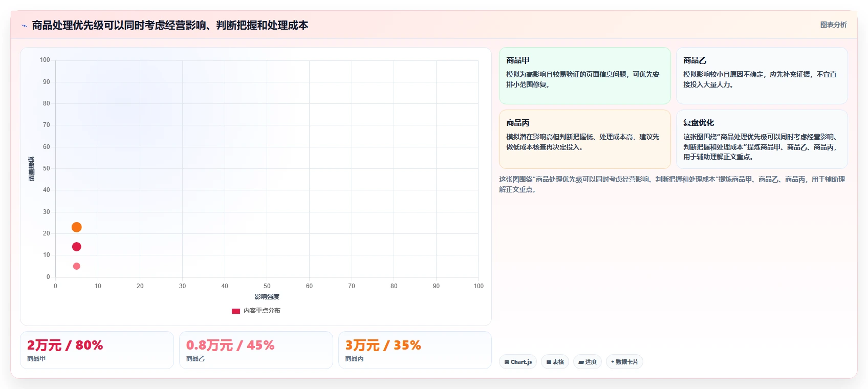Click the lightning icon beside the title

[24, 26]
